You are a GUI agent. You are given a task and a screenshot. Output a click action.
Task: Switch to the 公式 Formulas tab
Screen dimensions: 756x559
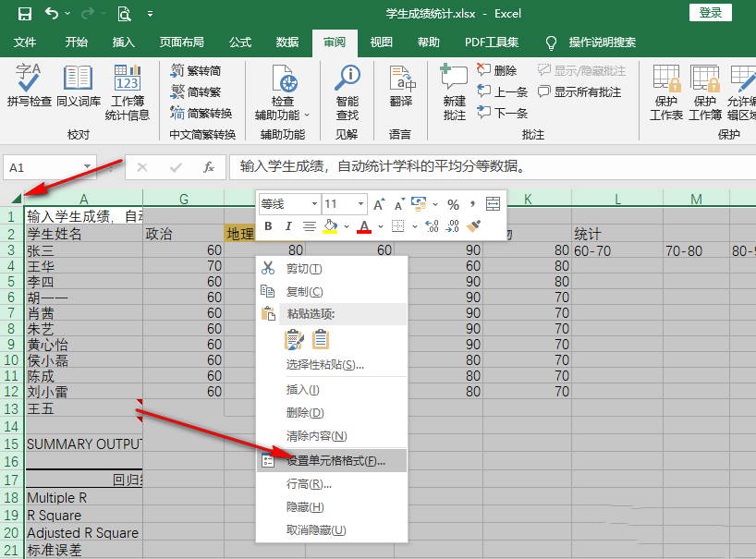point(240,43)
